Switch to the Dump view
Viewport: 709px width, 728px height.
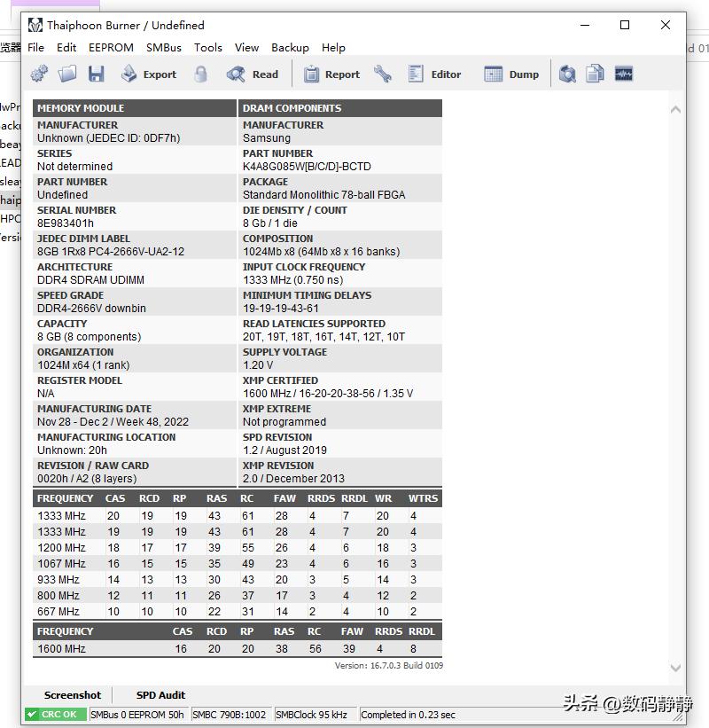pyautogui.click(x=511, y=74)
